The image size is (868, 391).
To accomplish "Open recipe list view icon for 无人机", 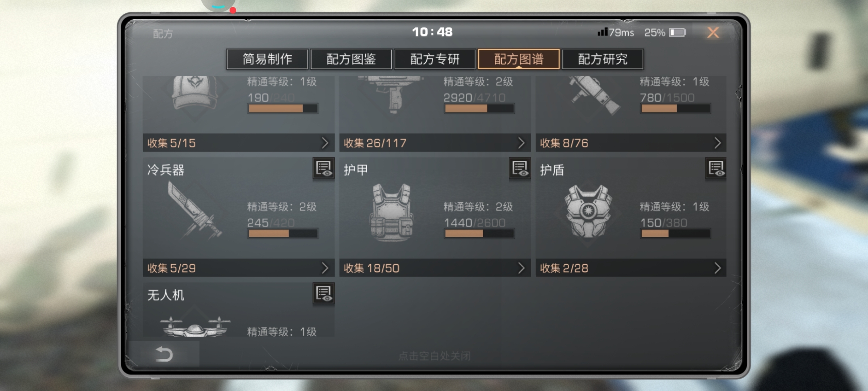I will [323, 294].
